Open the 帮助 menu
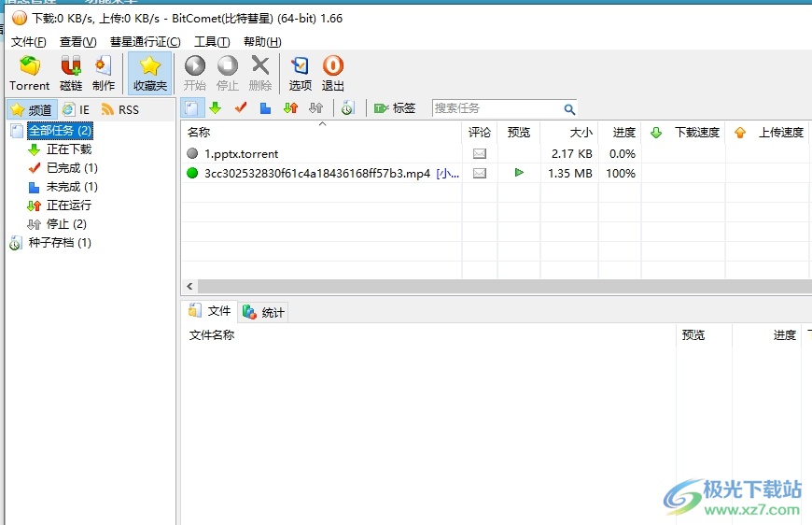This screenshot has width=812, height=525. click(x=262, y=42)
